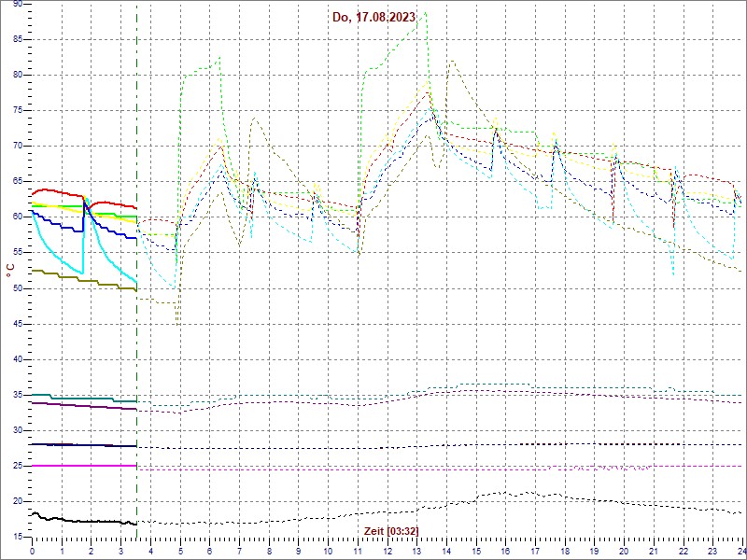Select the solid purple line near 33 °C
Screen dimensions: 747x560
tap(84, 406)
